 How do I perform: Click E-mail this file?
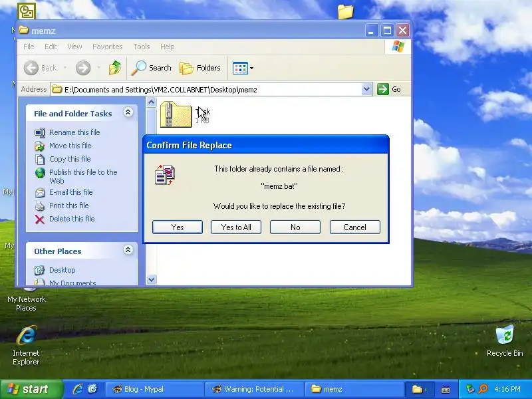71,192
